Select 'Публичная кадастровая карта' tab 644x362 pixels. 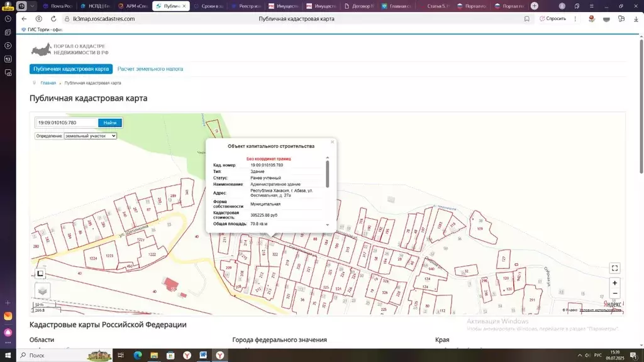click(71, 69)
